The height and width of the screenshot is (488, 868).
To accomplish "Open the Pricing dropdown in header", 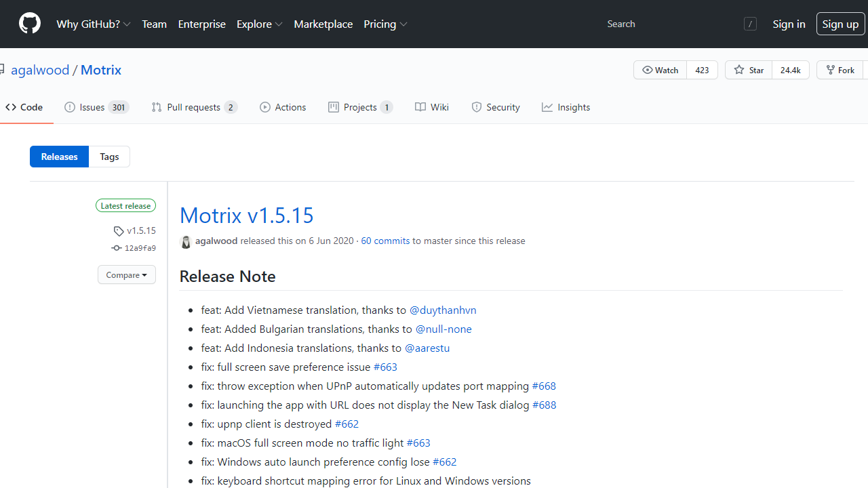I will coord(385,24).
